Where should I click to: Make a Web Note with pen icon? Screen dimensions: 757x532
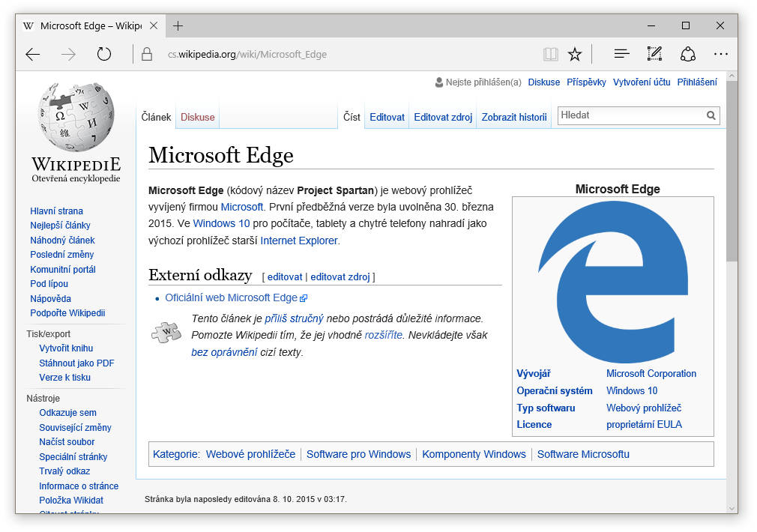coord(654,54)
